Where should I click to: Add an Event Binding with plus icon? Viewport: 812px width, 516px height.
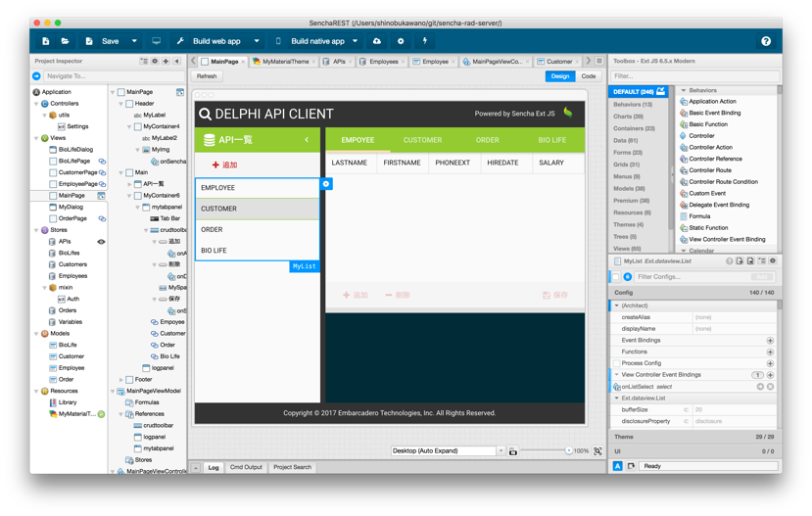point(770,341)
